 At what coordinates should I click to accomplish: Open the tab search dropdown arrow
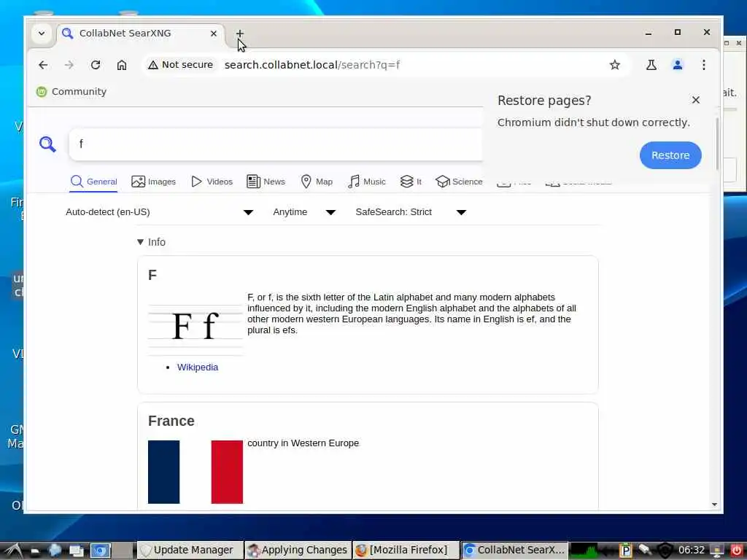[x=42, y=34]
